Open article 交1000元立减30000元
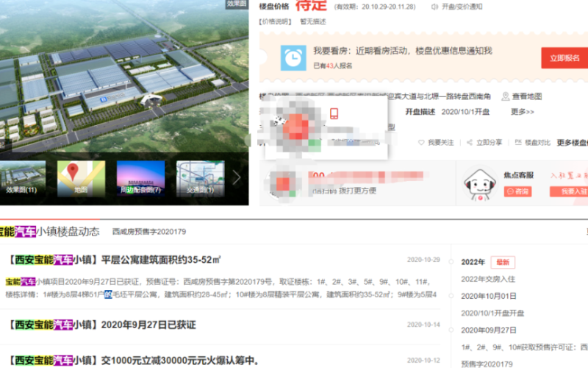The height and width of the screenshot is (368, 588). 135,361
